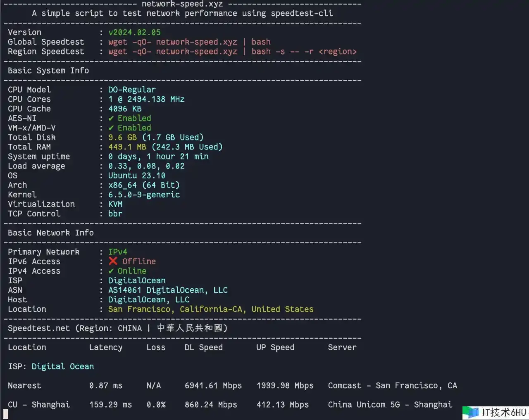
Task: Click the Basic System Info heading
Action: click(48, 71)
